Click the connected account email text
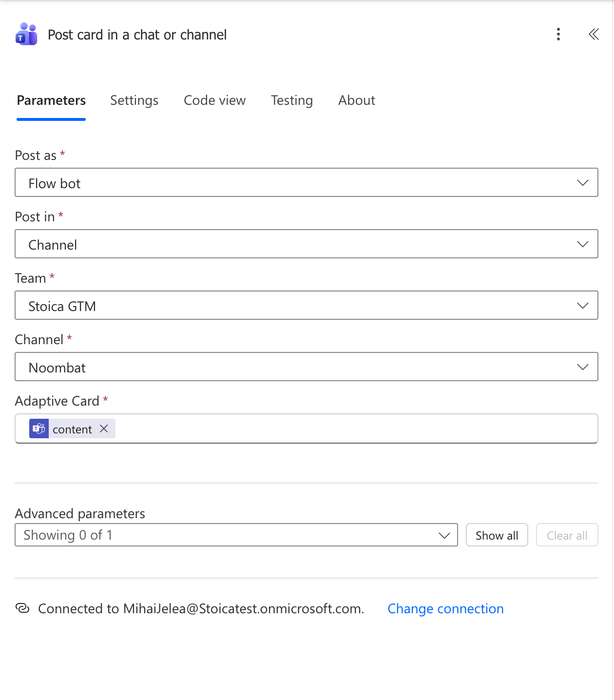This screenshot has width=614, height=700. pyautogui.click(x=243, y=608)
